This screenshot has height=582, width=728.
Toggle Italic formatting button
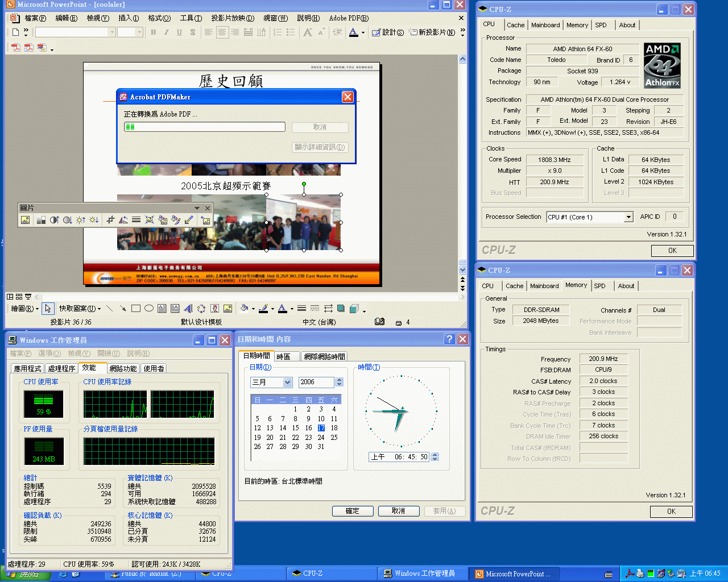[166, 32]
